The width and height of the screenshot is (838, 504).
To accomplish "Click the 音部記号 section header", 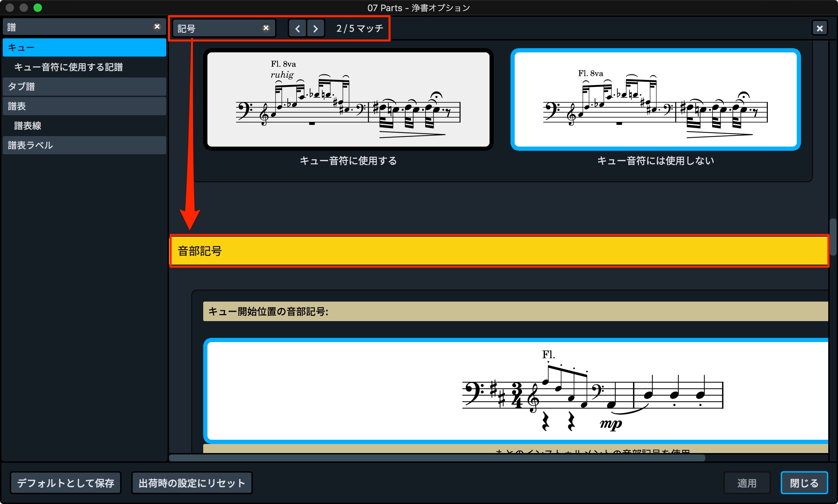I will coord(499,251).
